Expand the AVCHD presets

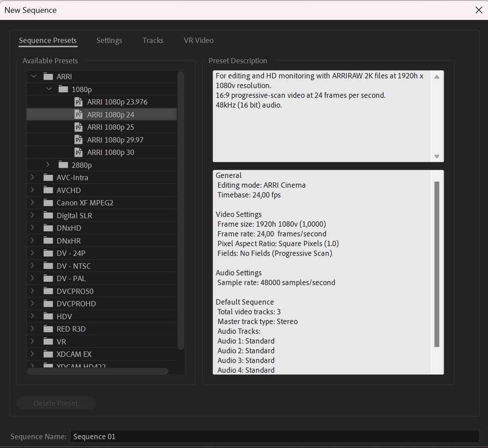(32, 190)
